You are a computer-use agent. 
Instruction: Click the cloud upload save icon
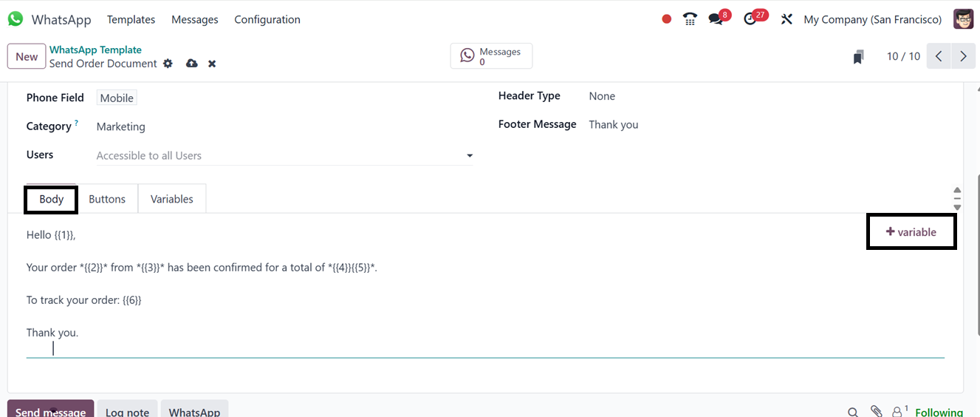[x=192, y=64]
